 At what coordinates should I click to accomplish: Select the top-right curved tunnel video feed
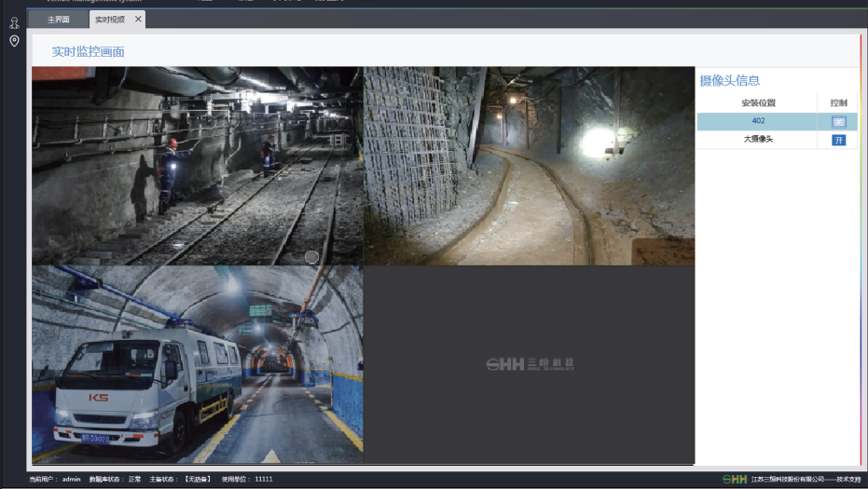pos(529,165)
